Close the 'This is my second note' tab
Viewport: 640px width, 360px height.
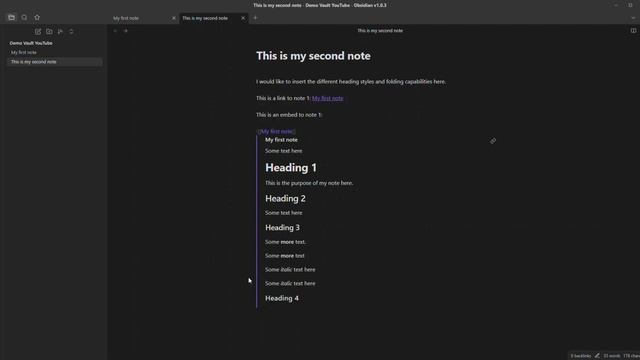pos(243,18)
